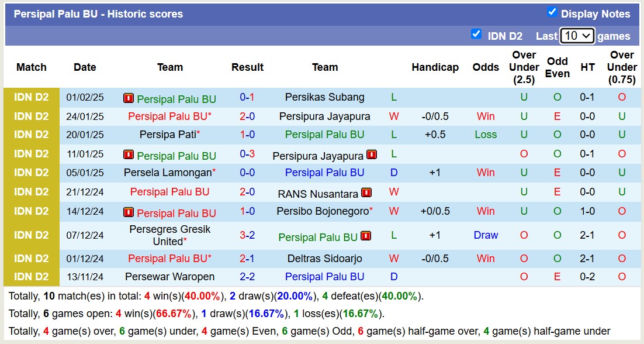Viewport: 644px width, 344px height.
Task: Open the Persikas Subang team link
Action: click(x=324, y=97)
